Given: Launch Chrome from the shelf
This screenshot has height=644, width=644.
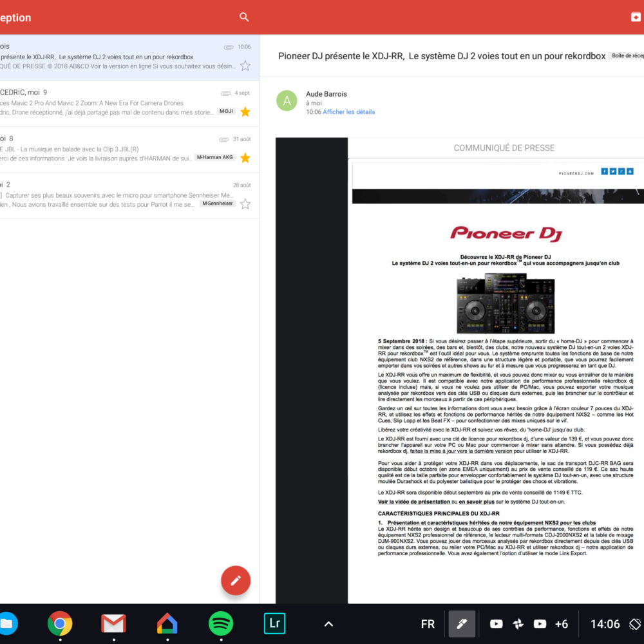Looking at the screenshot, I should (60, 623).
